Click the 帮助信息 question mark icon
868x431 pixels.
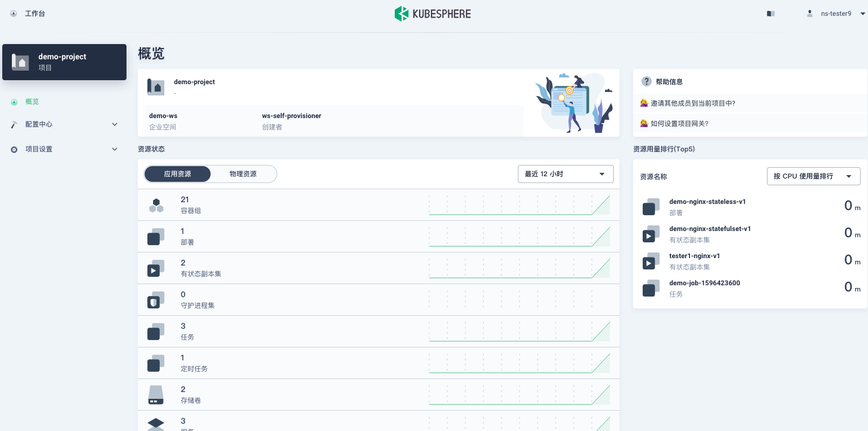click(647, 82)
